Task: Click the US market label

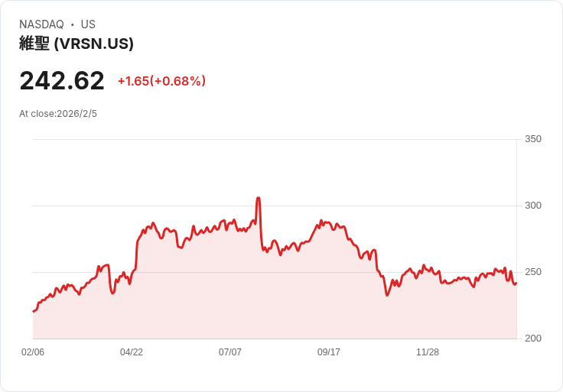Action: tap(88, 24)
